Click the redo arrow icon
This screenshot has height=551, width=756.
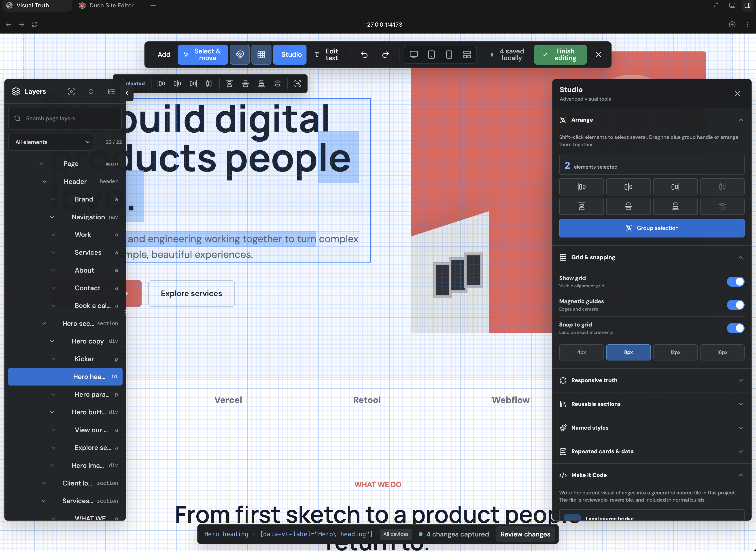[385, 54]
